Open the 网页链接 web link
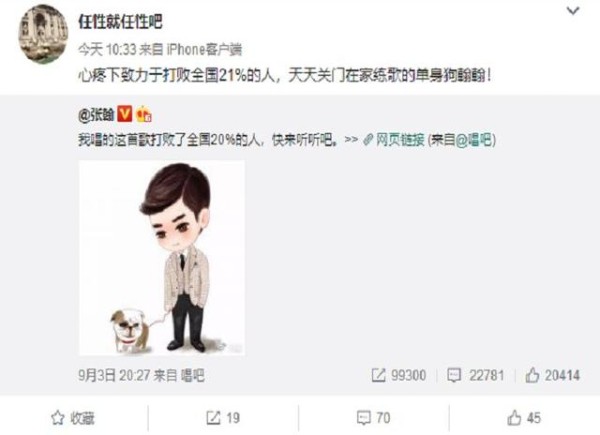600x435 pixels. tap(400, 140)
